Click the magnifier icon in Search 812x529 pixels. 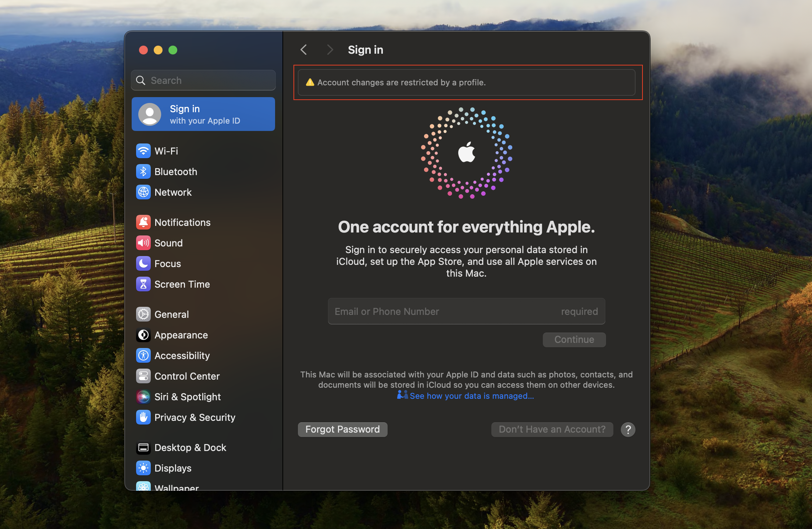click(x=141, y=80)
